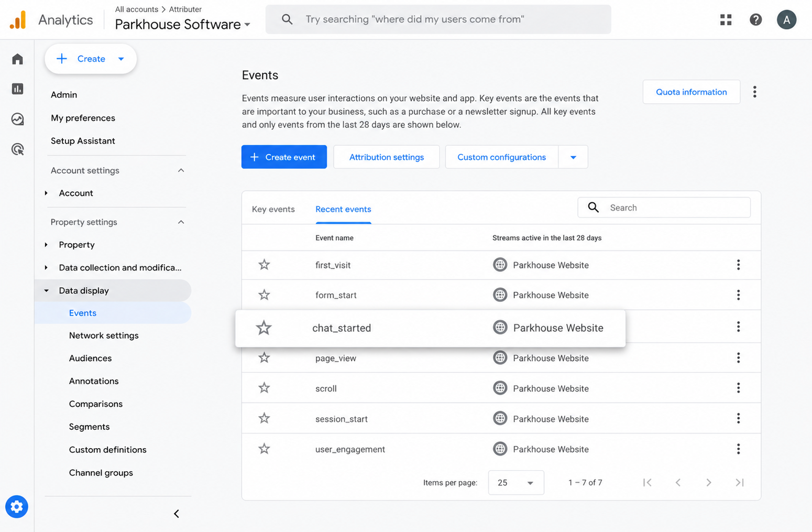Image resolution: width=812 pixels, height=532 pixels.
Task: Open row menu for form_start event
Action: (738, 295)
